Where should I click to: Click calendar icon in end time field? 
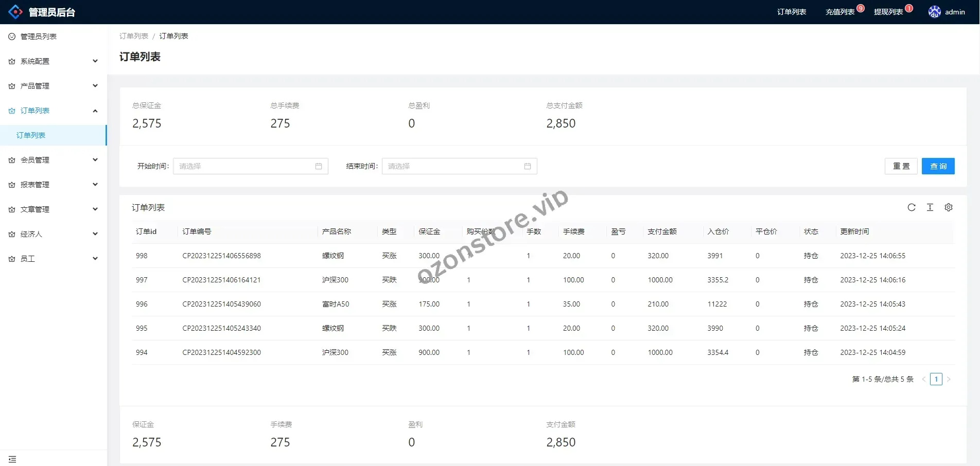527,166
